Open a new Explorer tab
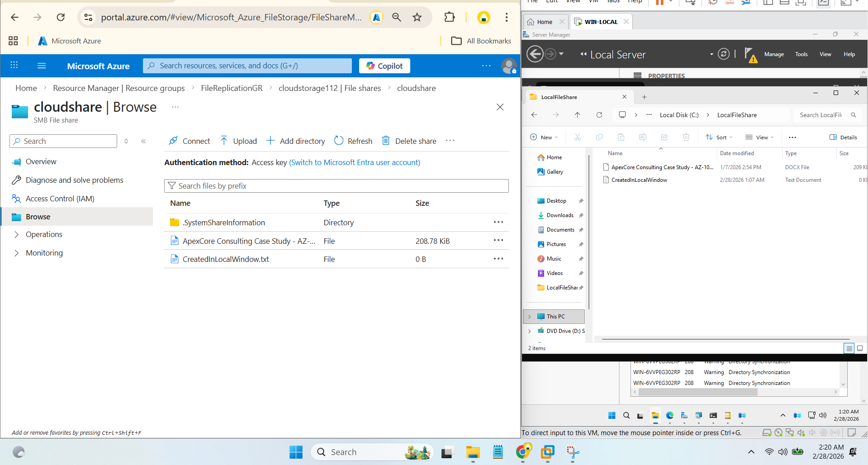The width and height of the screenshot is (868, 465). (644, 97)
